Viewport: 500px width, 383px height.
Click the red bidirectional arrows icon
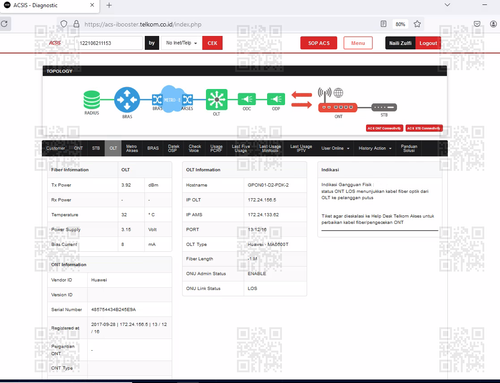[x=302, y=100]
